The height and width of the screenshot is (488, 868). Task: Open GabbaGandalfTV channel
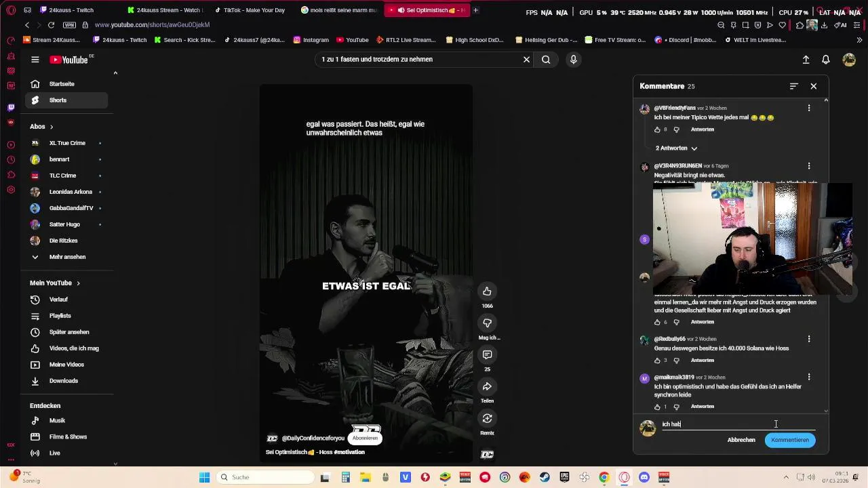[x=66, y=208]
